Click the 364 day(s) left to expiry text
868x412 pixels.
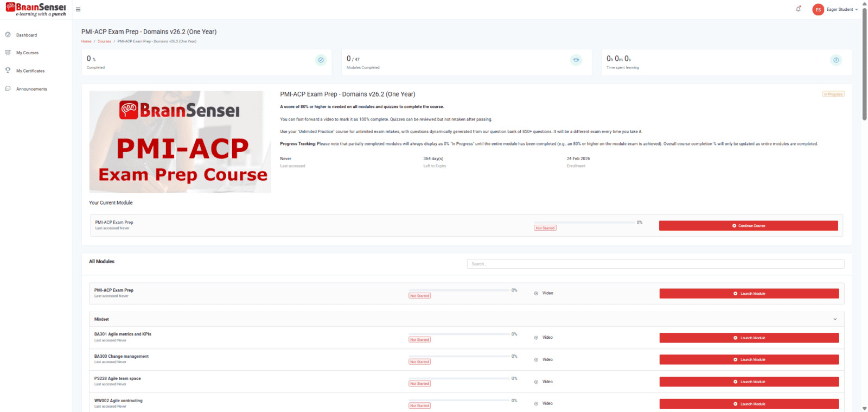pos(433,159)
